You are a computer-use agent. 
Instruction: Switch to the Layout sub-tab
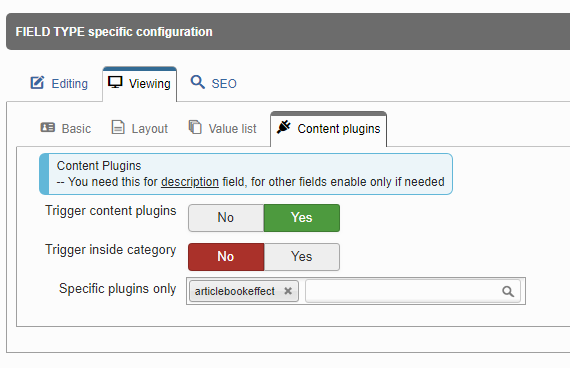tap(139, 128)
